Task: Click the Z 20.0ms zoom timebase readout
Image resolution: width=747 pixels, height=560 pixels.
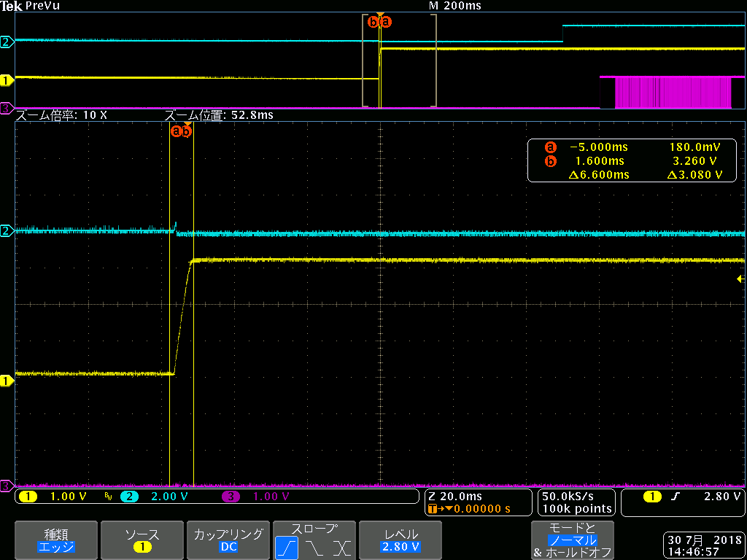Action: point(455,497)
